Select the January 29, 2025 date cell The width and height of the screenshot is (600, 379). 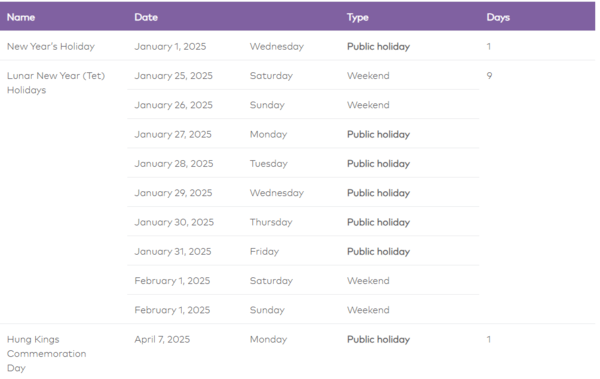pyautogui.click(x=173, y=193)
